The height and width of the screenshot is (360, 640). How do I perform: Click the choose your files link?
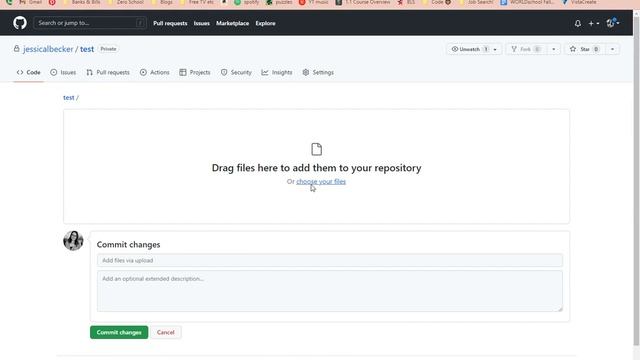click(x=321, y=182)
